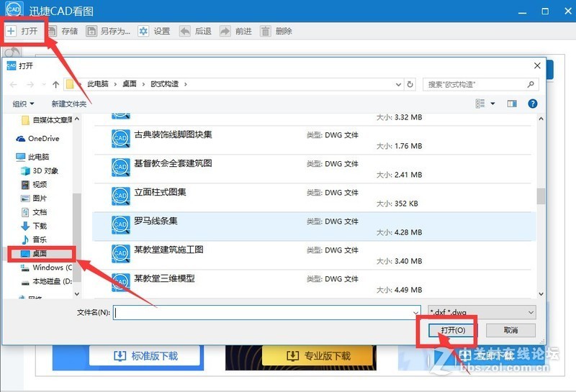Select 此电脑 in the navigation pane
The height and width of the screenshot is (392, 576).
[x=32, y=157]
